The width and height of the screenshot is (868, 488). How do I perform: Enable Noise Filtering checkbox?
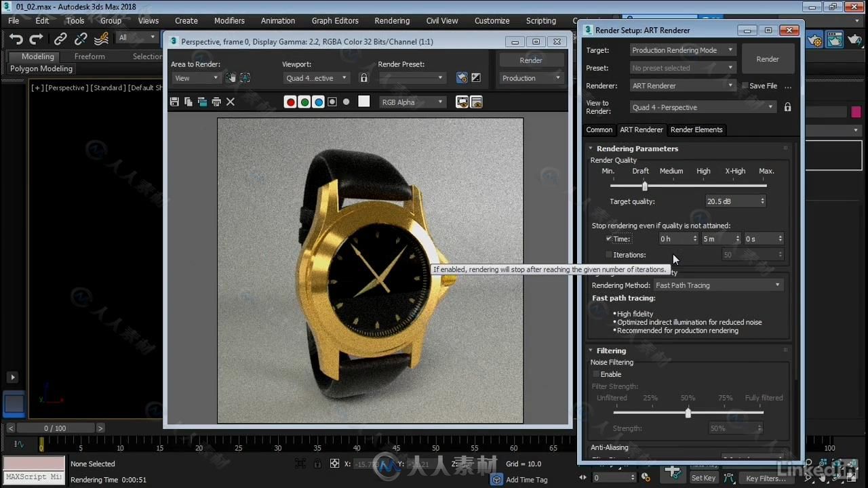point(597,374)
